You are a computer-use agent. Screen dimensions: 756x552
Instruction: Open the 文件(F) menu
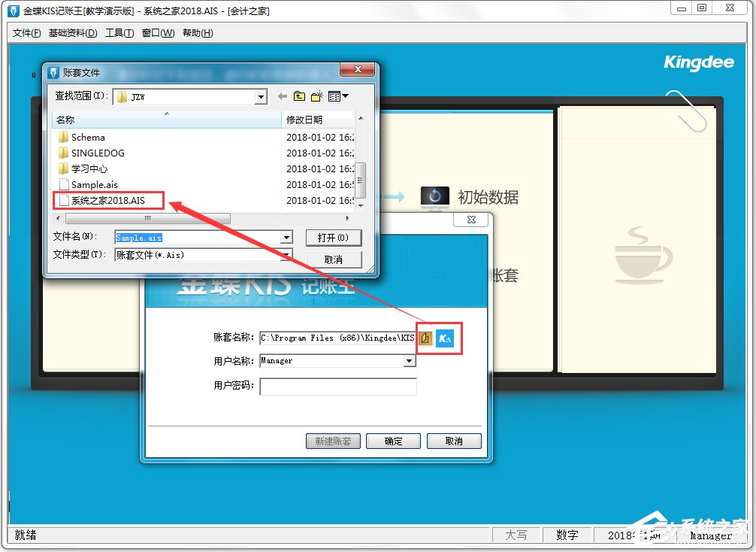click(26, 33)
